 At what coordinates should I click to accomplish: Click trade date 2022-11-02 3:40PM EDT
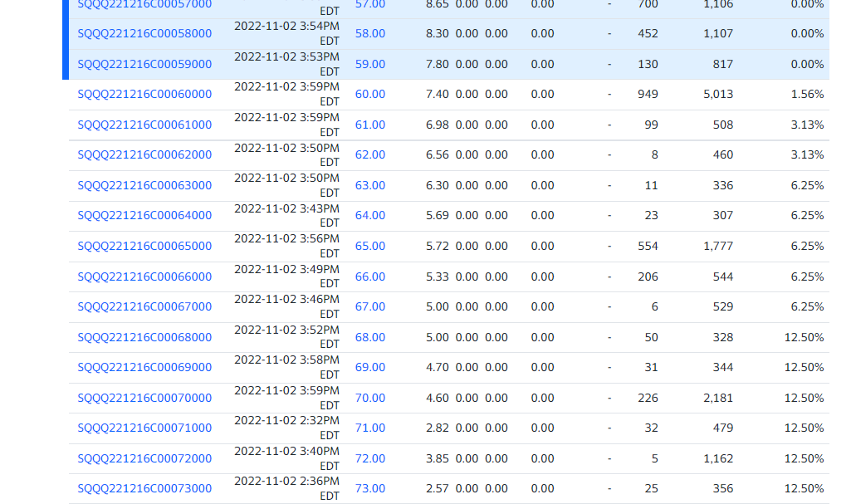tap(286, 458)
